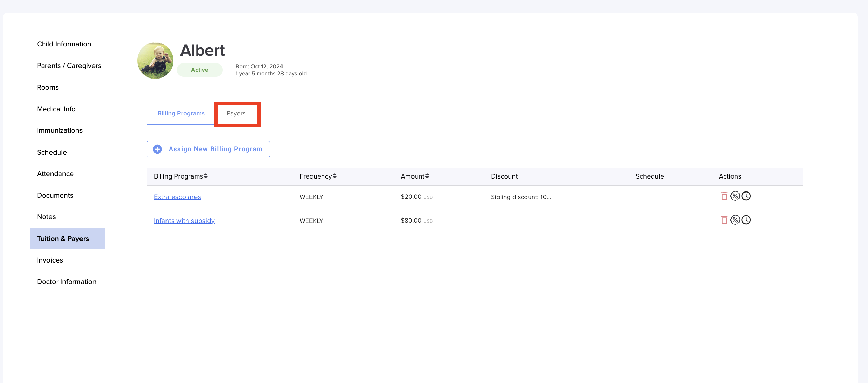The image size is (868, 383).
Task: Open Parents / Caregivers section
Action: 69,66
